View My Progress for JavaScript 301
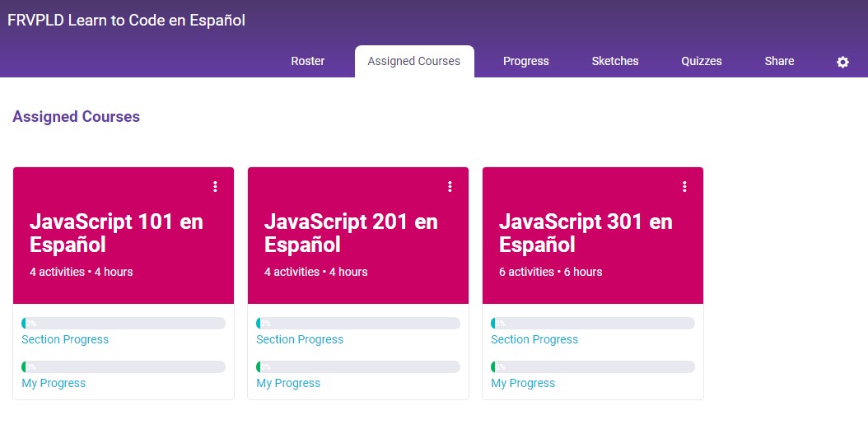Screen dimensions: 868x448 point(523,383)
